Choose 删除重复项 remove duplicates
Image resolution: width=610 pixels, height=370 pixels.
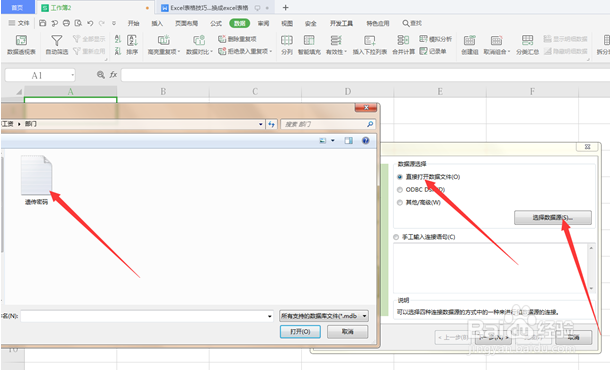[237, 39]
